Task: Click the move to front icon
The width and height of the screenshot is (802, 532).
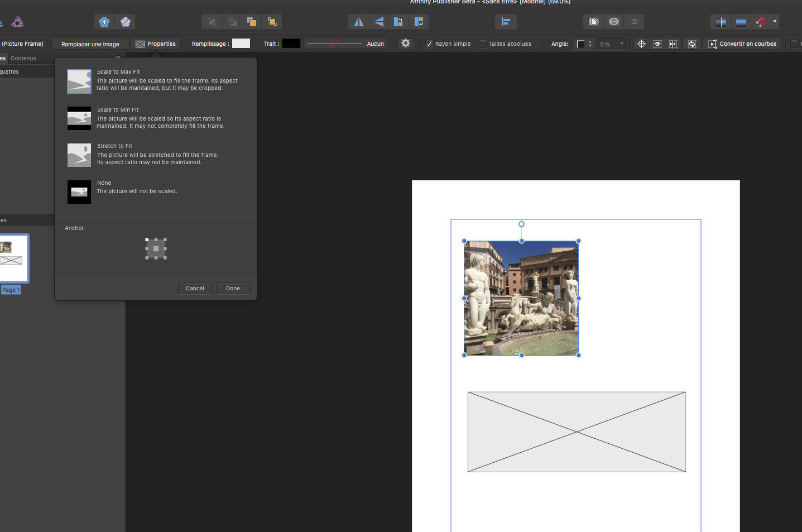Action: [272, 22]
